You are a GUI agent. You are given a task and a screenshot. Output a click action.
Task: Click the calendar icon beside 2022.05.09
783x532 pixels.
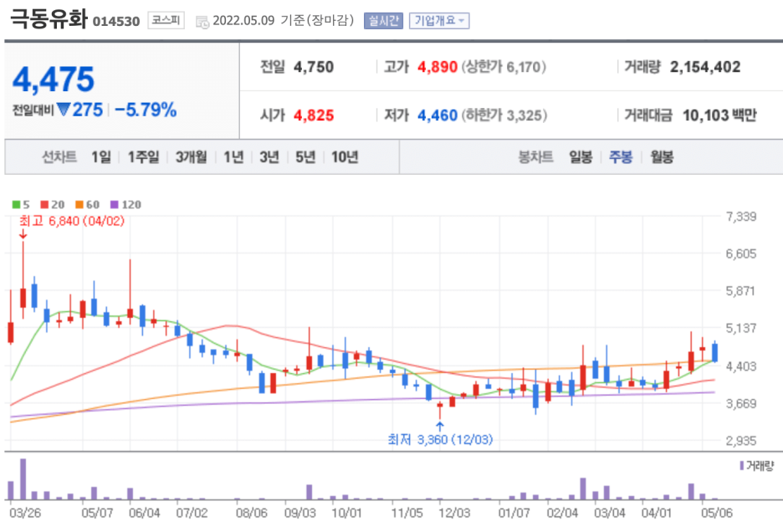(202, 22)
